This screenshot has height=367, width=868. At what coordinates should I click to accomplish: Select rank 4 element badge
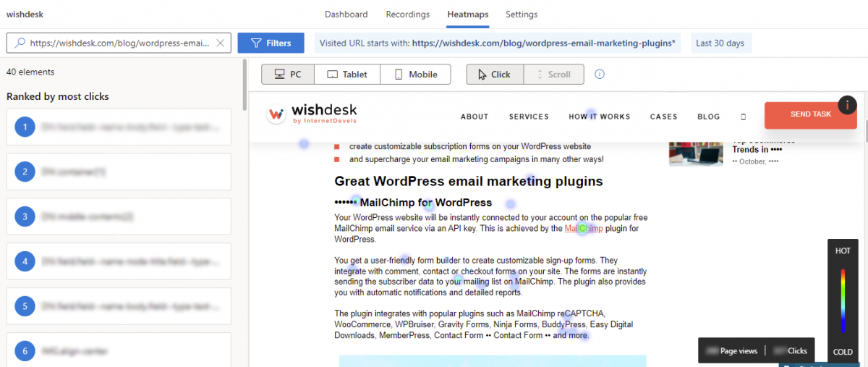pyautogui.click(x=25, y=261)
